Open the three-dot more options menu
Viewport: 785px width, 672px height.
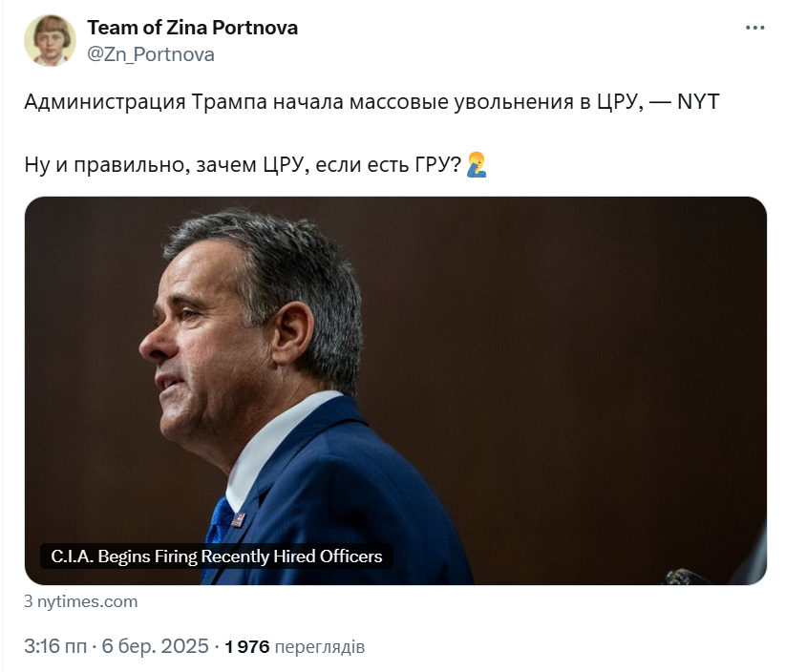(754, 28)
